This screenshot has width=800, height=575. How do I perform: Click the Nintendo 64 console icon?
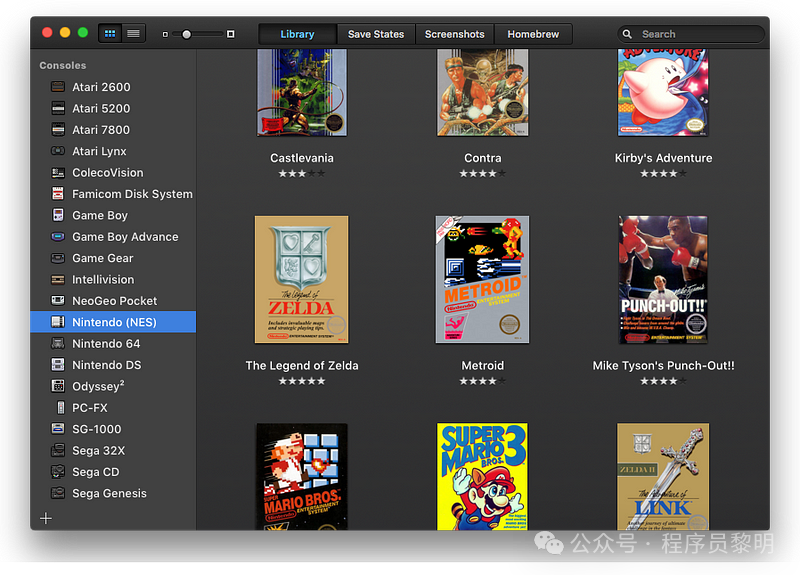pyautogui.click(x=58, y=343)
